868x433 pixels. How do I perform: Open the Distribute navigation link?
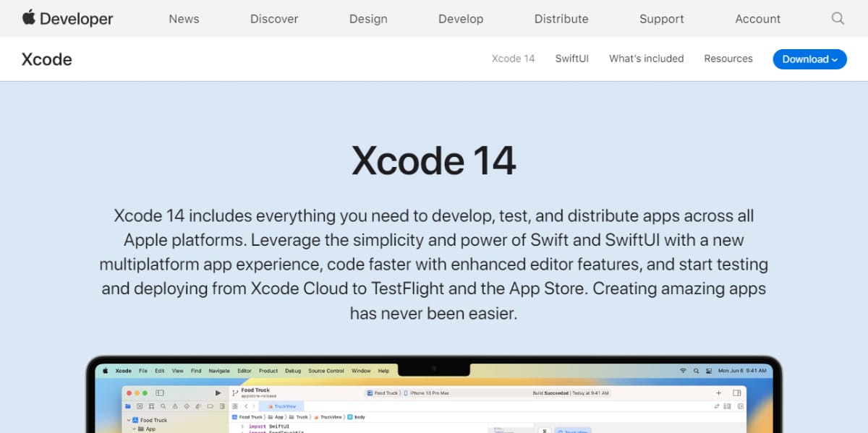pos(561,19)
